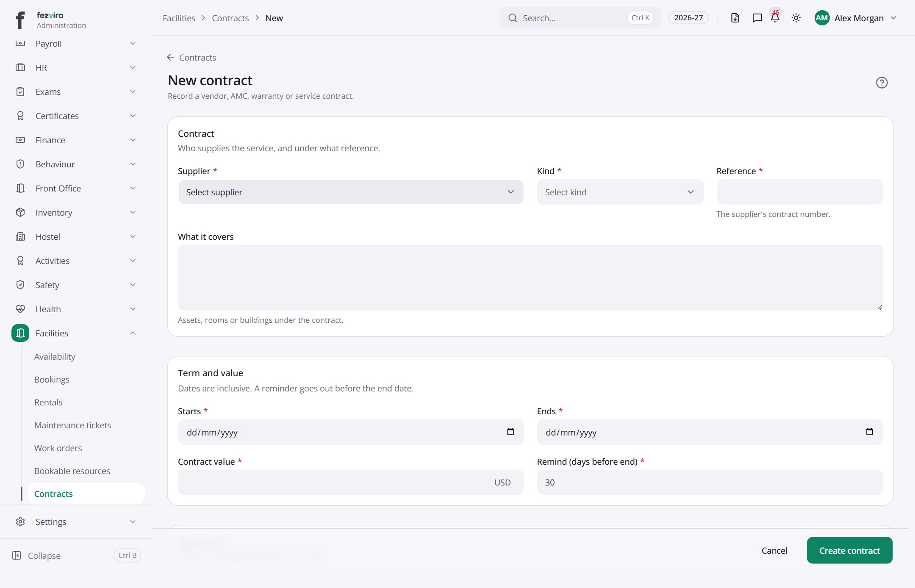915x588 pixels.
Task: Open the Ends date calendar picker icon
Action: point(869,432)
